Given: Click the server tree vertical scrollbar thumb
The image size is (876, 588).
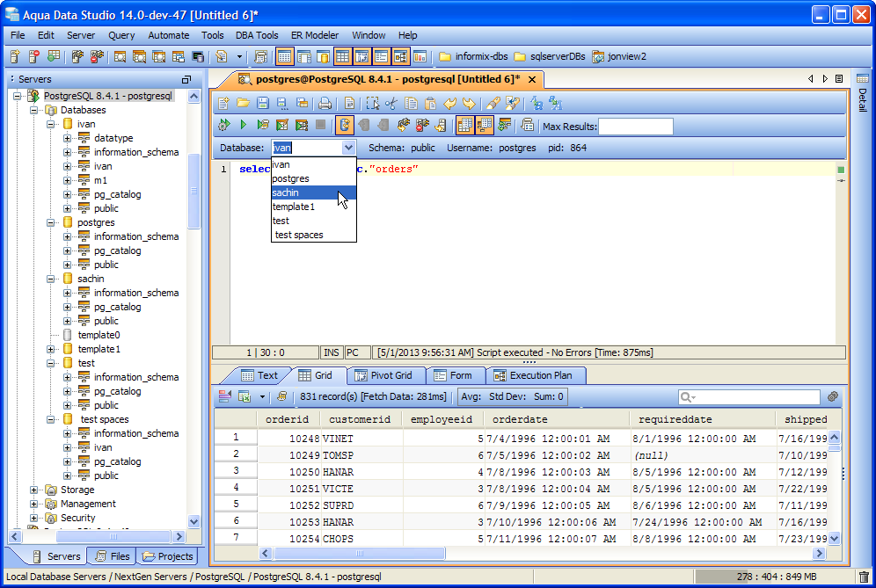Looking at the screenshot, I should pos(193,191).
